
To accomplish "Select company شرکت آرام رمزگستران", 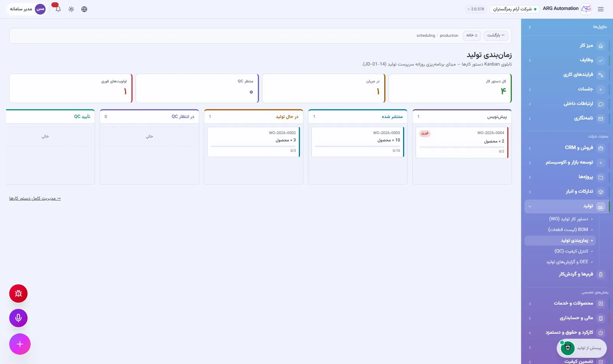I will click(x=515, y=9).
